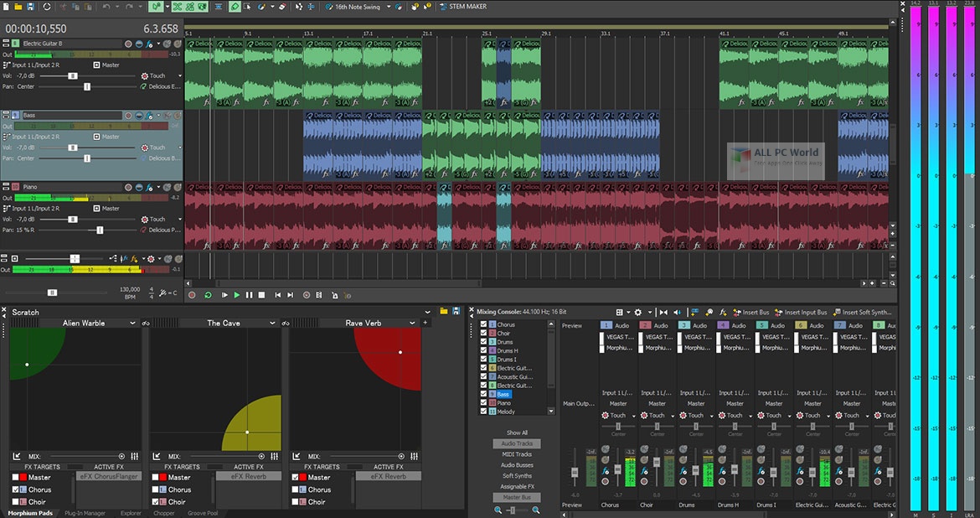Arm the Piano track for record

click(x=128, y=187)
